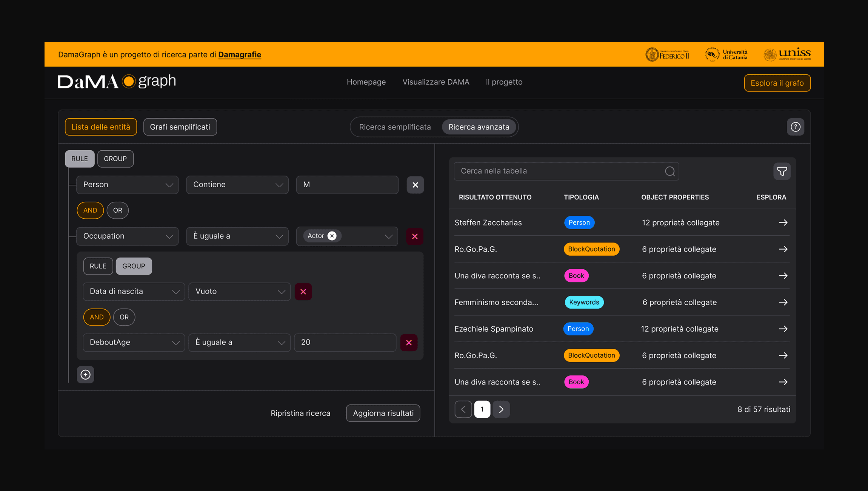The height and width of the screenshot is (491, 868).
Task: Add a new rule with plus icon
Action: pos(86,375)
